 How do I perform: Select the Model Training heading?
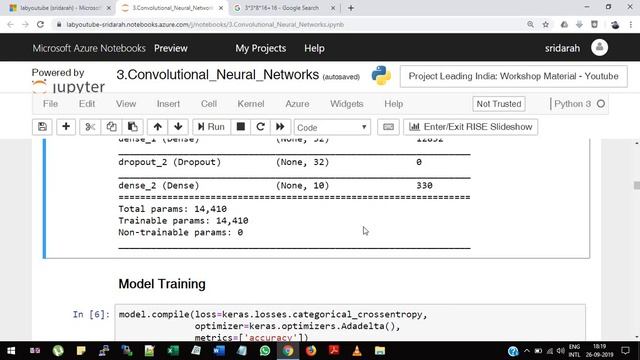click(x=162, y=284)
